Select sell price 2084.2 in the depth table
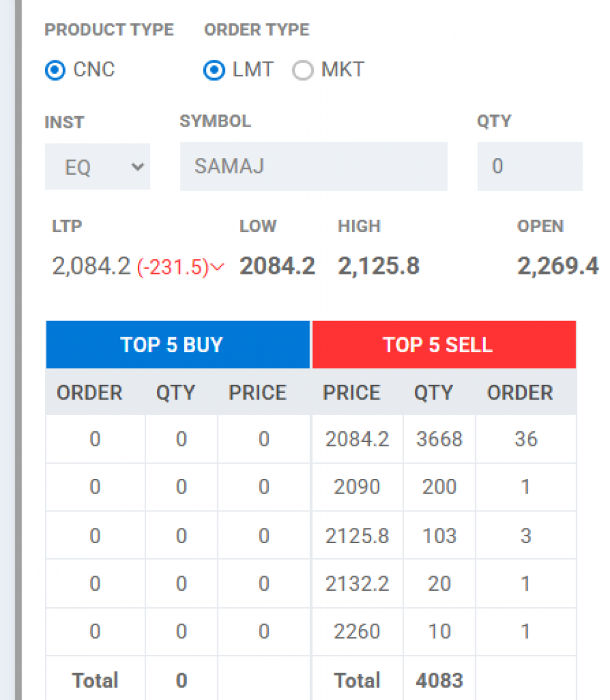 [357, 439]
